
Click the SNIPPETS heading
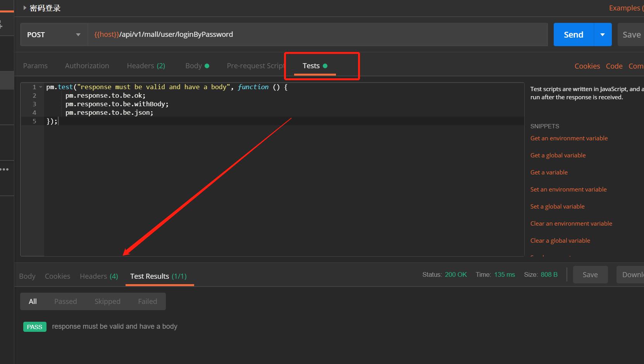[544, 126]
